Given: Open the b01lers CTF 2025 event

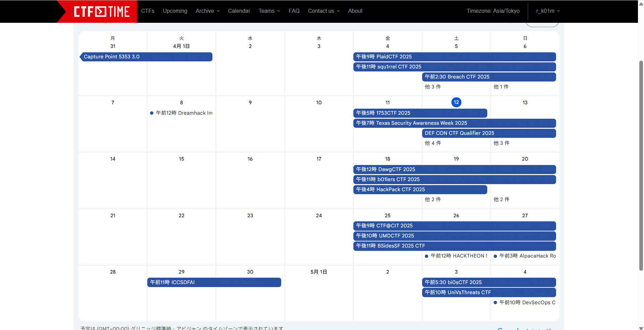Looking at the screenshot, I should pos(454,179).
